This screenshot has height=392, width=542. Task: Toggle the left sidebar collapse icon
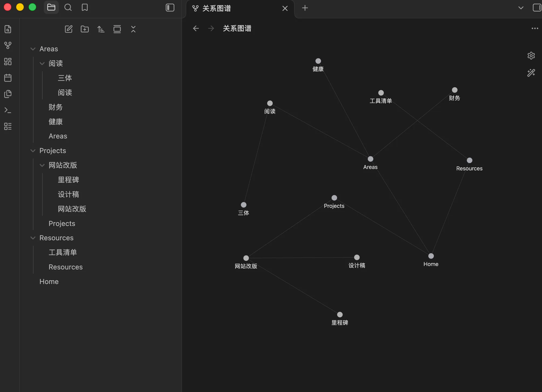tap(170, 8)
